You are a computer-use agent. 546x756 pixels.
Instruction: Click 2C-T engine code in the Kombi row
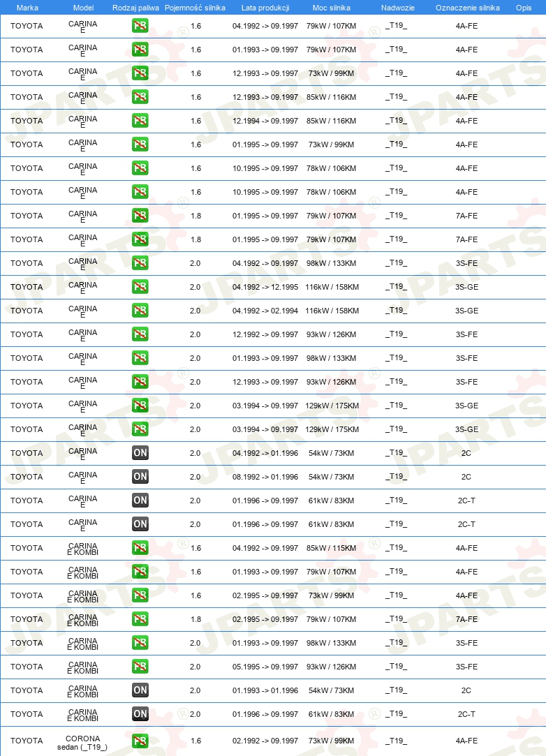click(x=466, y=715)
